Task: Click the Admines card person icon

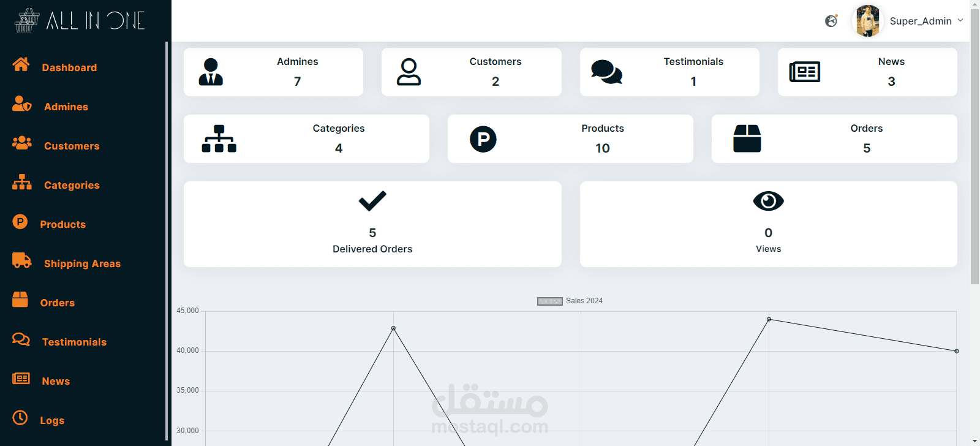Action: point(211,72)
